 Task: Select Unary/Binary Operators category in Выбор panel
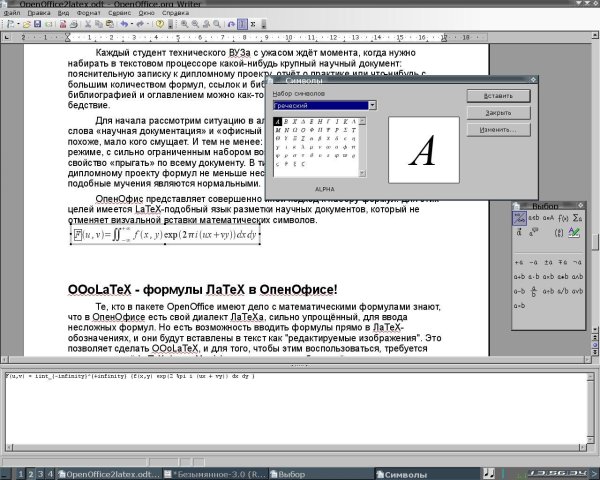coord(519,219)
